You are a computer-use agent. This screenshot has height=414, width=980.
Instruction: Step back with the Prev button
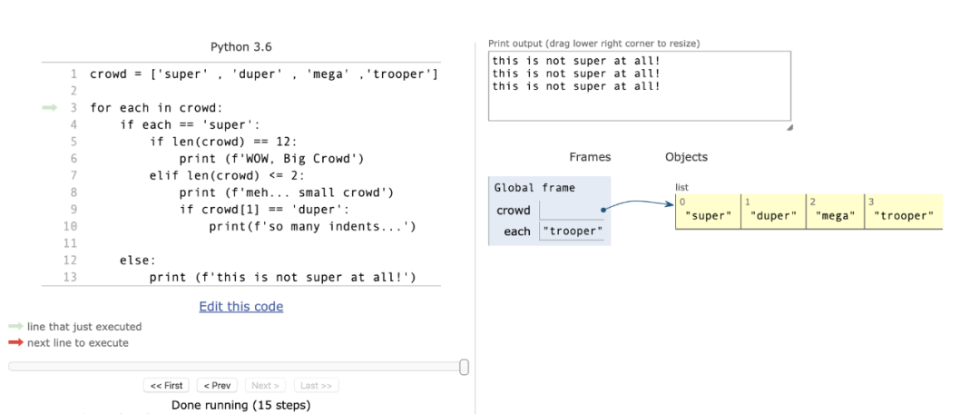pyautogui.click(x=216, y=386)
